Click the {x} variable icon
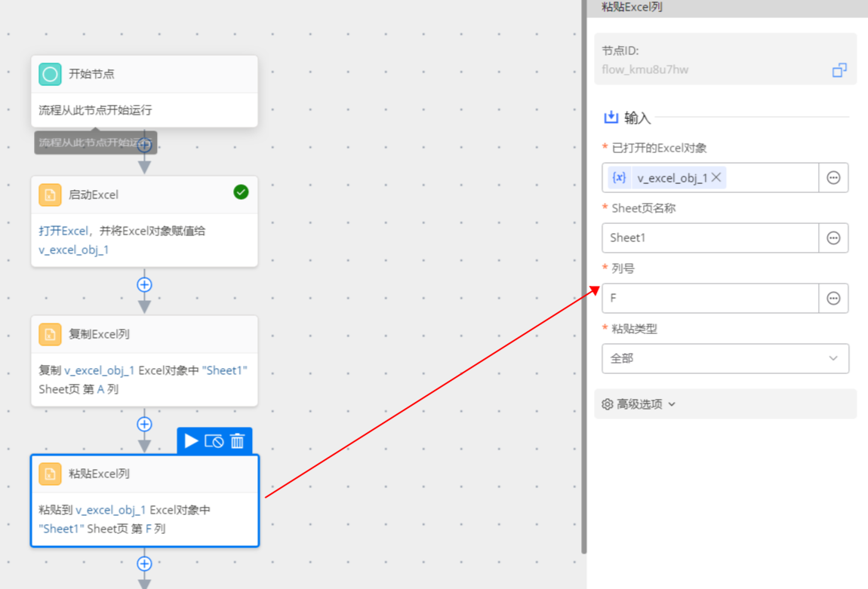 pyautogui.click(x=619, y=177)
